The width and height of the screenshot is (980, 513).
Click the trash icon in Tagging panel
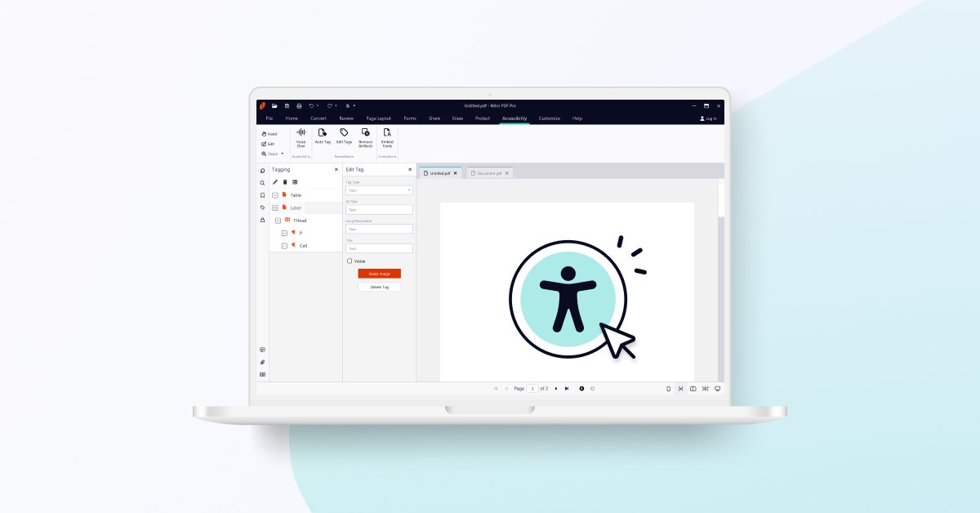click(285, 182)
